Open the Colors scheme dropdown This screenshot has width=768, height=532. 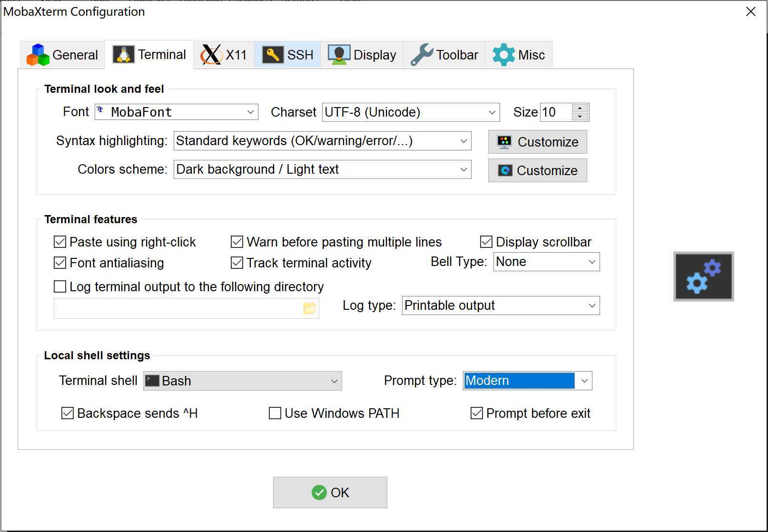tap(322, 169)
